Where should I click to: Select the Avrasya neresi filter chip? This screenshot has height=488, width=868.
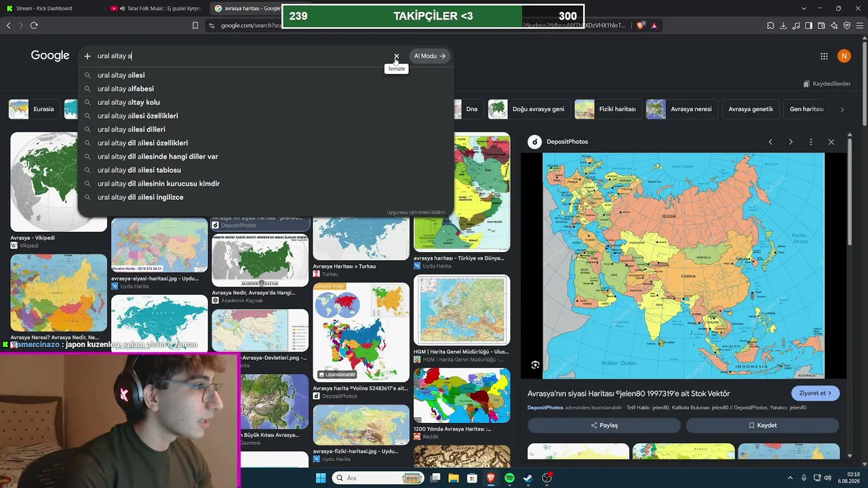click(x=681, y=109)
